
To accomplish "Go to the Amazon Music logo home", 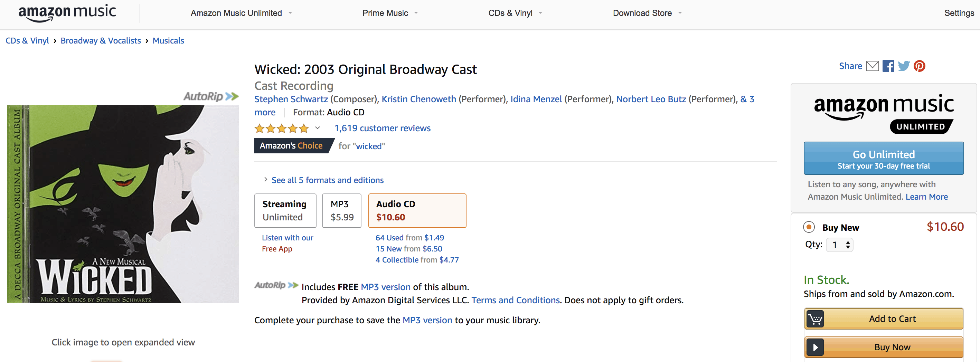I will click(67, 12).
